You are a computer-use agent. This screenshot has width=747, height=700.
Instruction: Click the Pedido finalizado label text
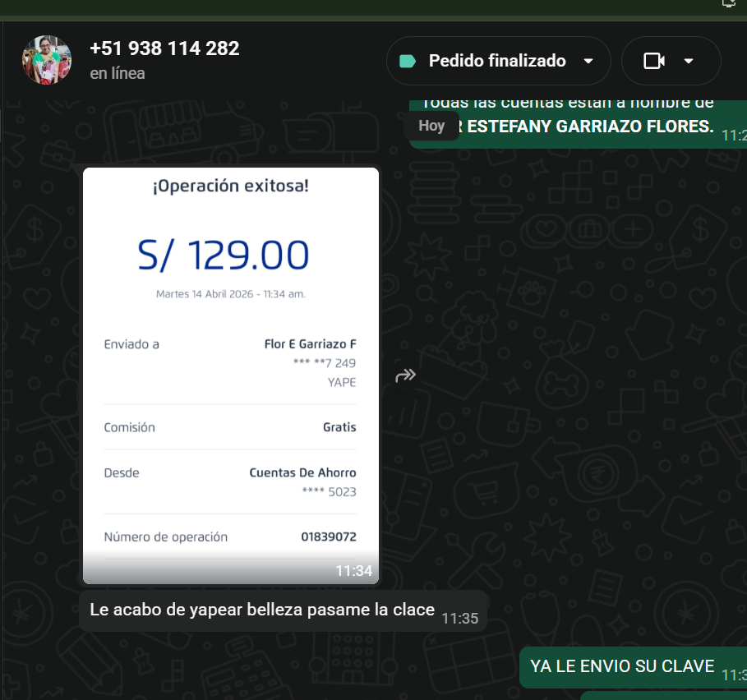pyautogui.click(x=497, y=61)
